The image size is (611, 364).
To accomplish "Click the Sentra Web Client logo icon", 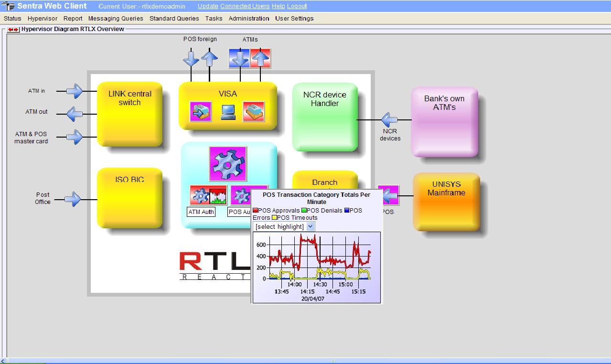I will 8,6.
